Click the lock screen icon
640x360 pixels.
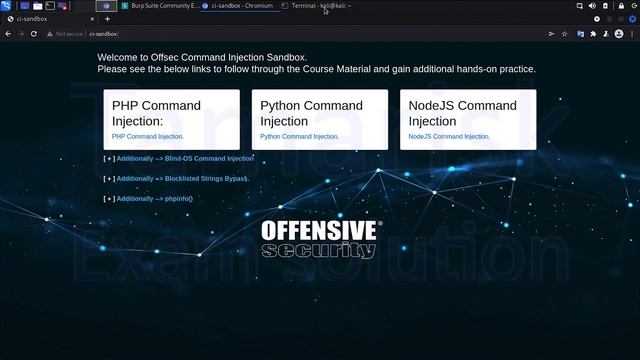coord(621,6)
